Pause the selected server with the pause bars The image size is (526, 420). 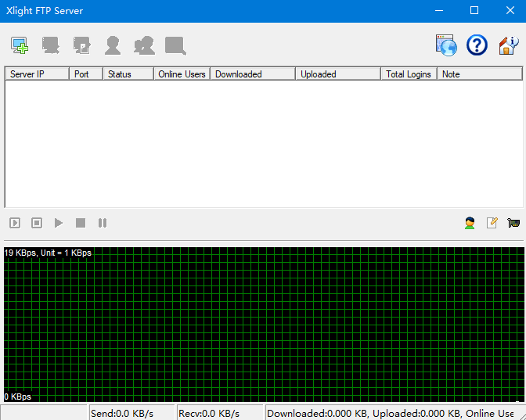(103, 223)
